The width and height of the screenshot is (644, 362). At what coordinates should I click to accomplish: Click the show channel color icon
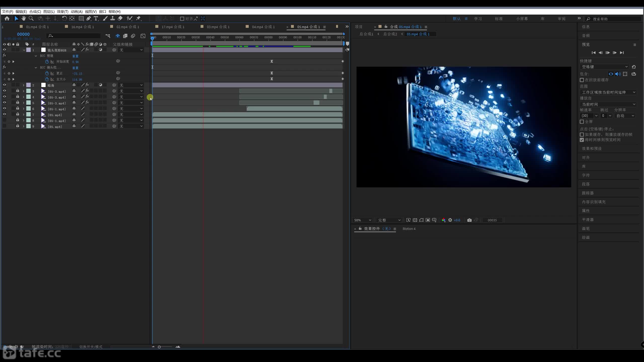(444, 220)
